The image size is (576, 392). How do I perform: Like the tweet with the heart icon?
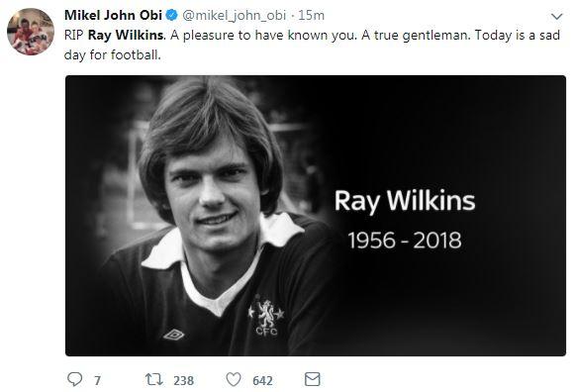[234, 379]
